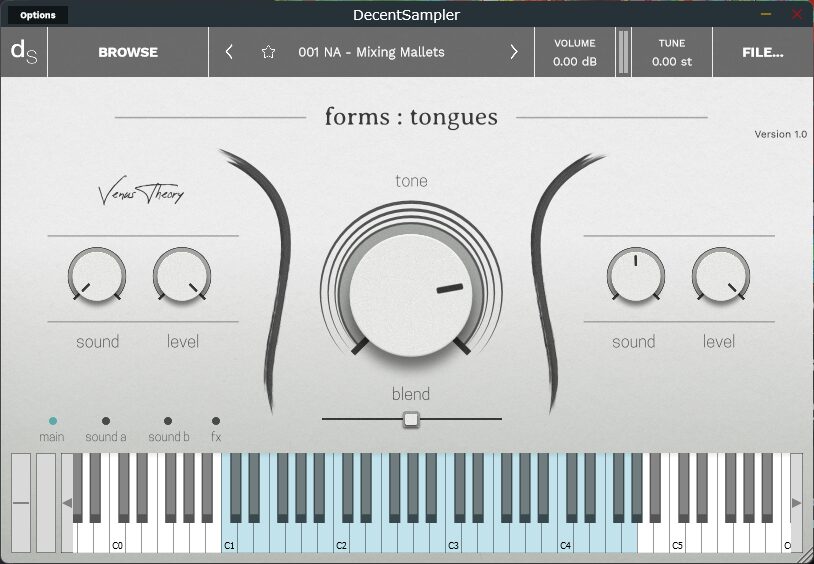
Task: Go to previous preset with left chevron
Action: coord(229,52)
